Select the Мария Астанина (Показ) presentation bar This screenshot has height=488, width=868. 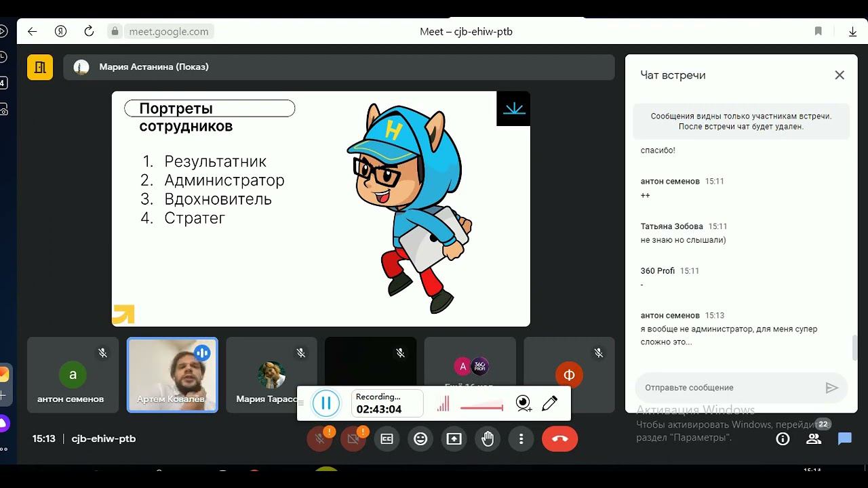point(339,67)
